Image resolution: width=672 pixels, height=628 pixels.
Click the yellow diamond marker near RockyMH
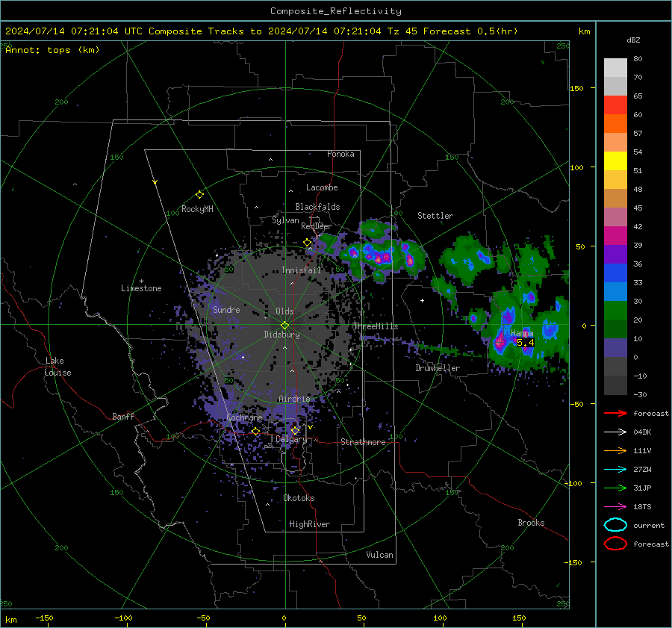click(x=199, y=195)
